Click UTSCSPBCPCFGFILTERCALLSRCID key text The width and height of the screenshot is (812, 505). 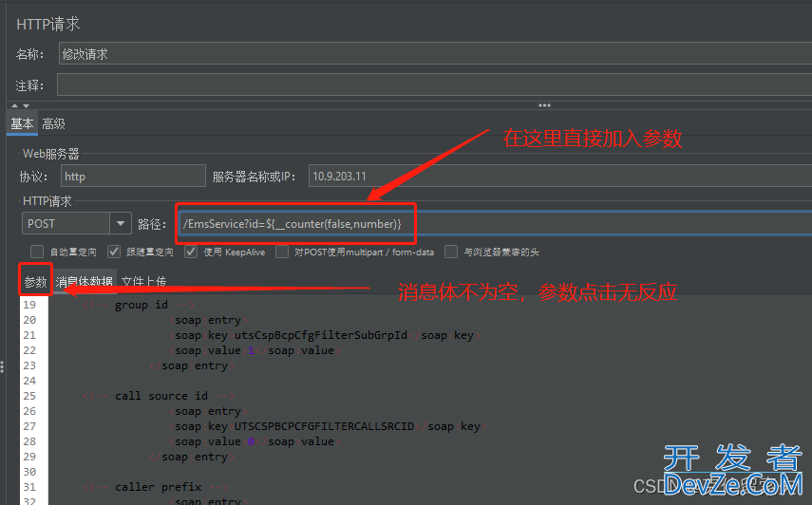pos(324,426)
